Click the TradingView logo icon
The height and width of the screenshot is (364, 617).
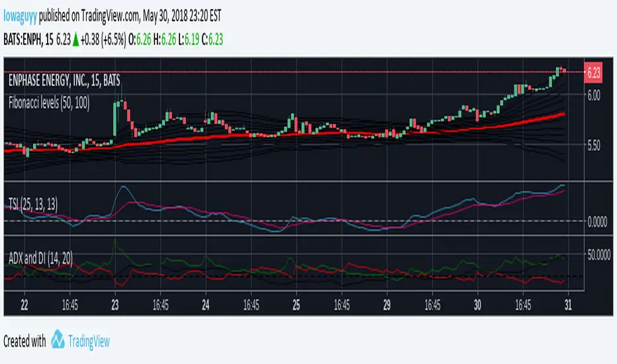[x=58, y=340]
